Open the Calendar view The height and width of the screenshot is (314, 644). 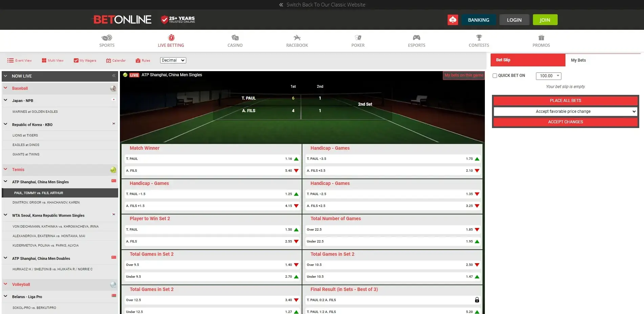click(x=116, y=61)
